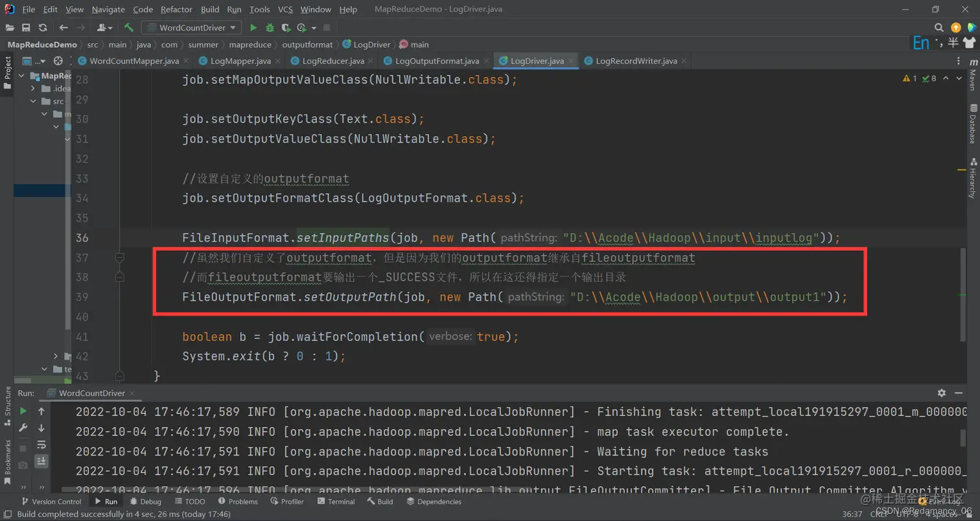Image resolution: width=980 pixels, height=521 pixels.
Task: Click the Reload from disk sync icon
Action: pos(43,28)
